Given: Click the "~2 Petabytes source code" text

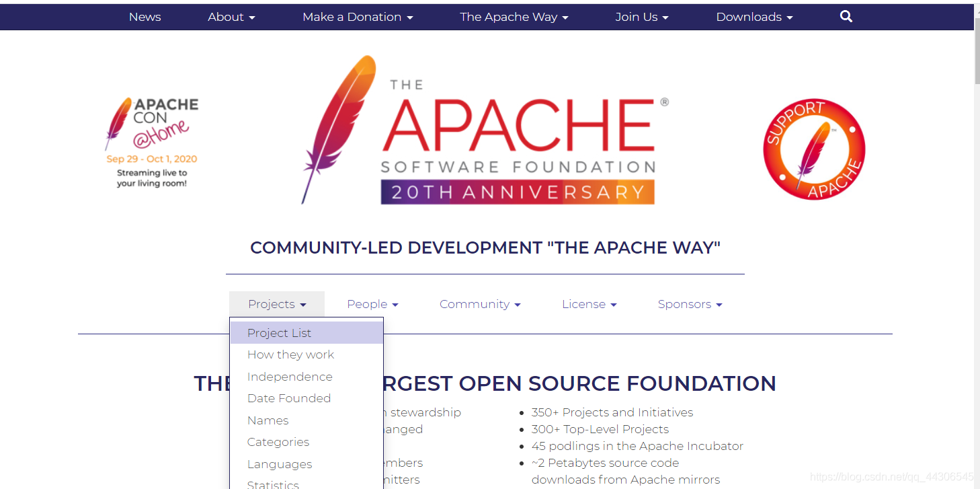Looking at the screenshot, I should 605,463.
